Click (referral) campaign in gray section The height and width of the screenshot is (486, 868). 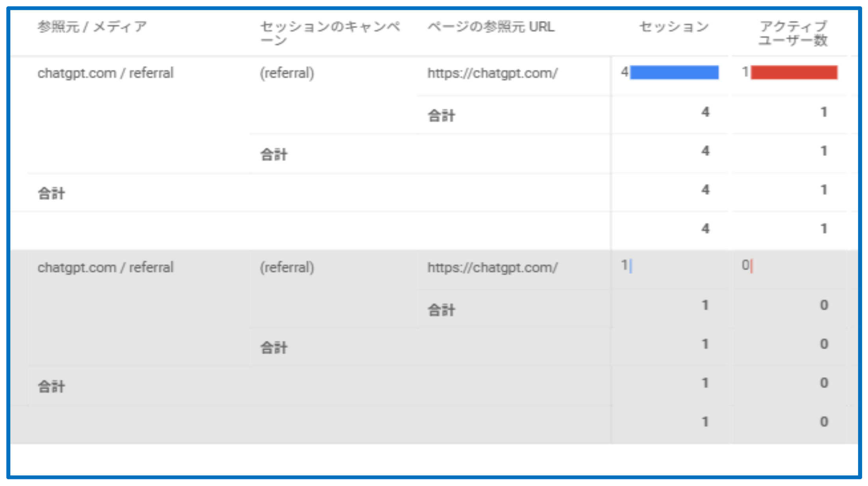[x=287, y=268]
